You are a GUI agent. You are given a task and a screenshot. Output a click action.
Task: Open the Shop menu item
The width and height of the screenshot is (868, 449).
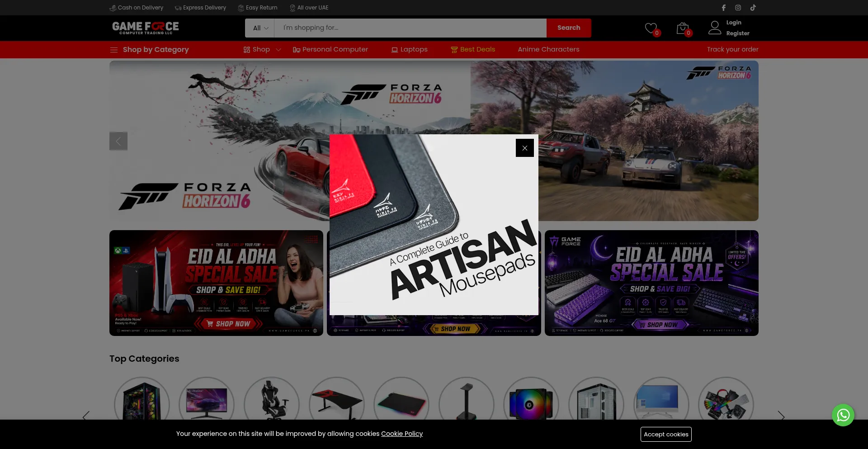point(256,50)
